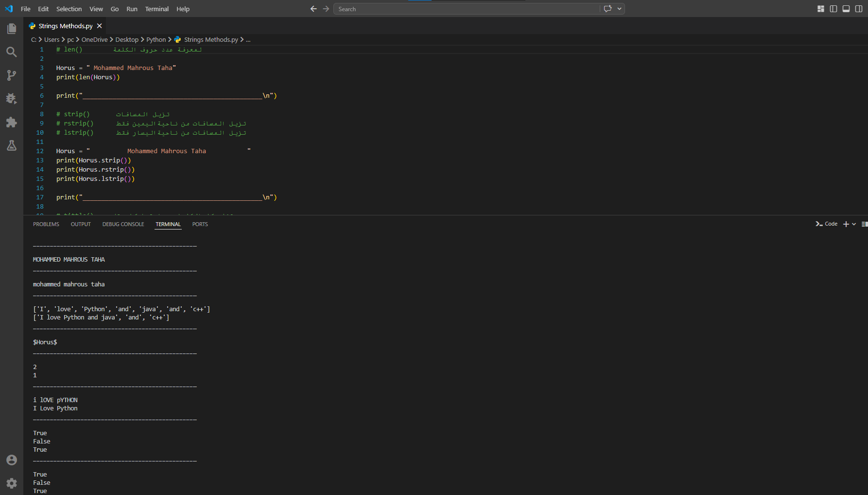The height and width of the screenshot is (495, 868).
Task: Open the Copilot chat icon
Action: tap(608, 9)
